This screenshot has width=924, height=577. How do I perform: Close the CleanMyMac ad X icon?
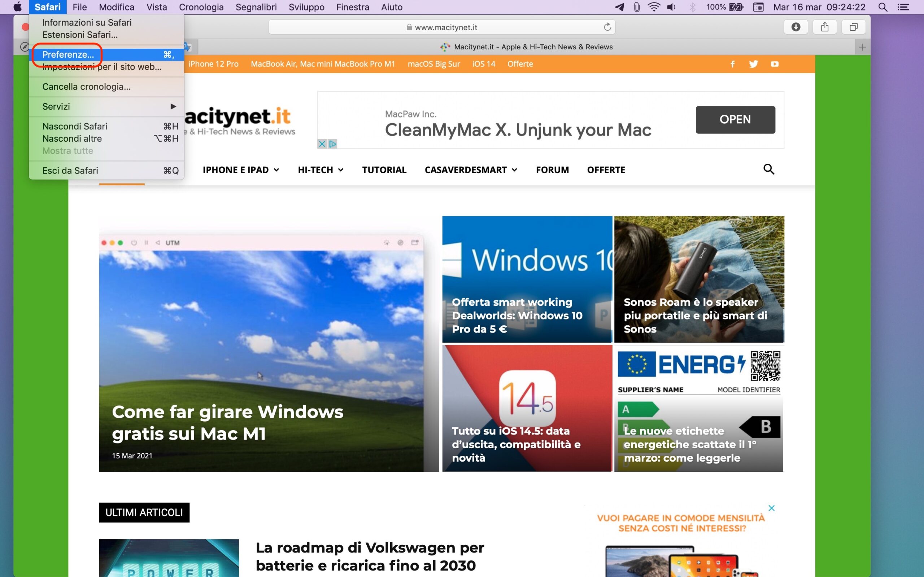(322, 144)
